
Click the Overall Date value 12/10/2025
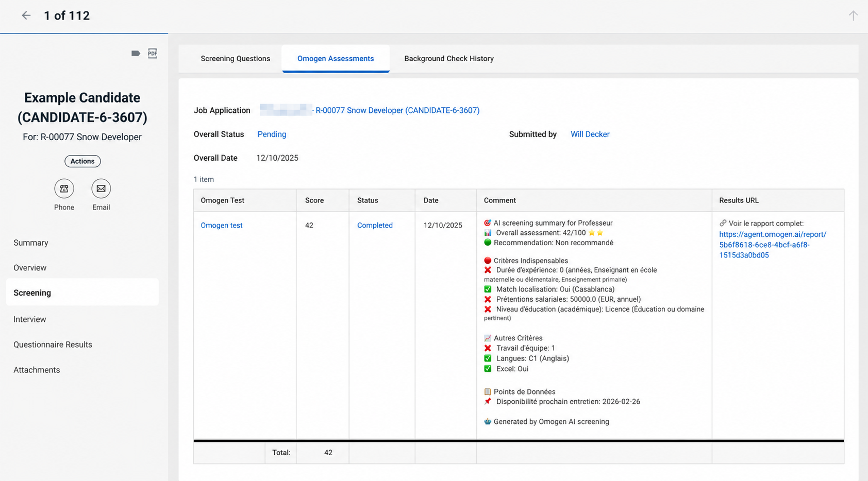277,158
